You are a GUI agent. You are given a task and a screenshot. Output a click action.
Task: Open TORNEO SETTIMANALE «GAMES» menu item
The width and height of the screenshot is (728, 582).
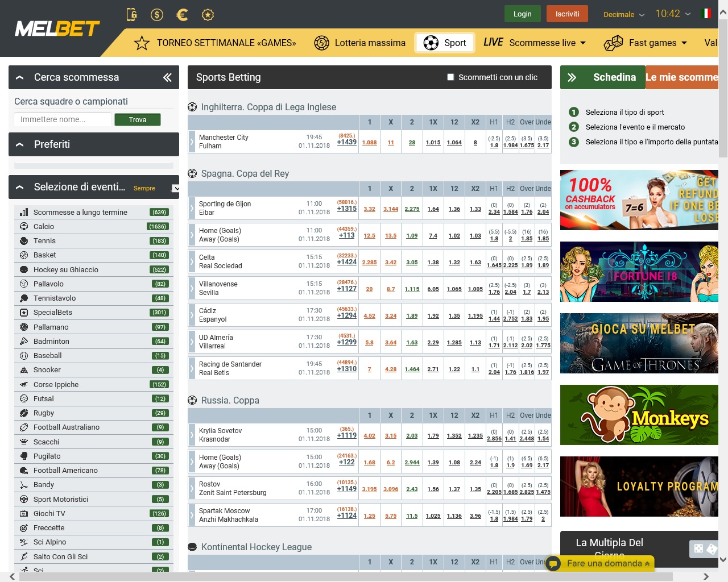coord(215,43)
